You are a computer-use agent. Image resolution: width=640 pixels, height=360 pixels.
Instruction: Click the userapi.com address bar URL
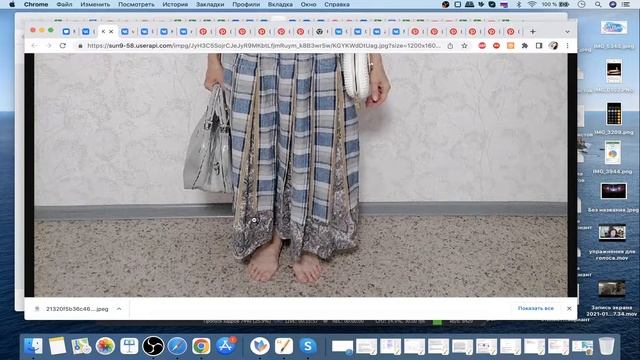pyautogui.click(x=264, y=46)
